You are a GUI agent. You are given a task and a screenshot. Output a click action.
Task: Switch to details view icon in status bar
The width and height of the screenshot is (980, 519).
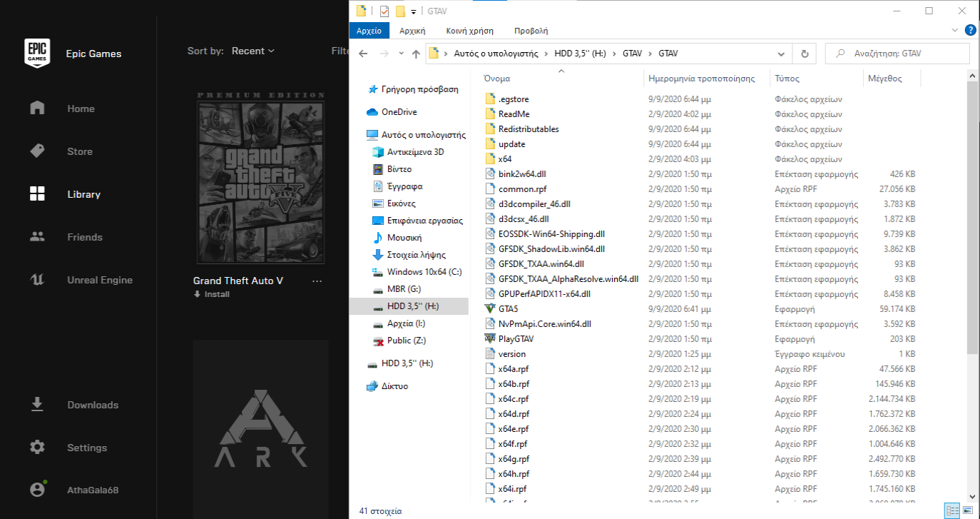tap(951, 510)
